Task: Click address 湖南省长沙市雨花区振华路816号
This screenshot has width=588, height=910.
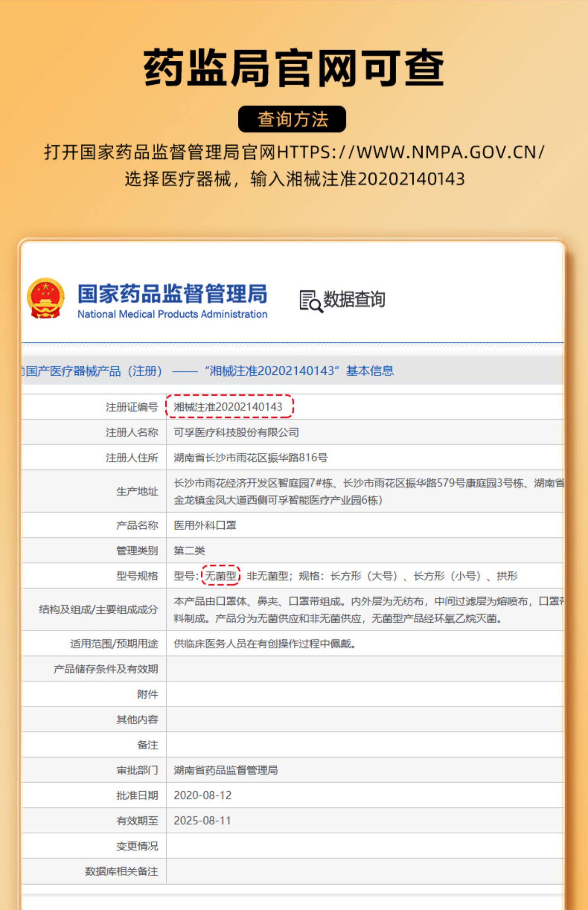Action: [250, 457]
